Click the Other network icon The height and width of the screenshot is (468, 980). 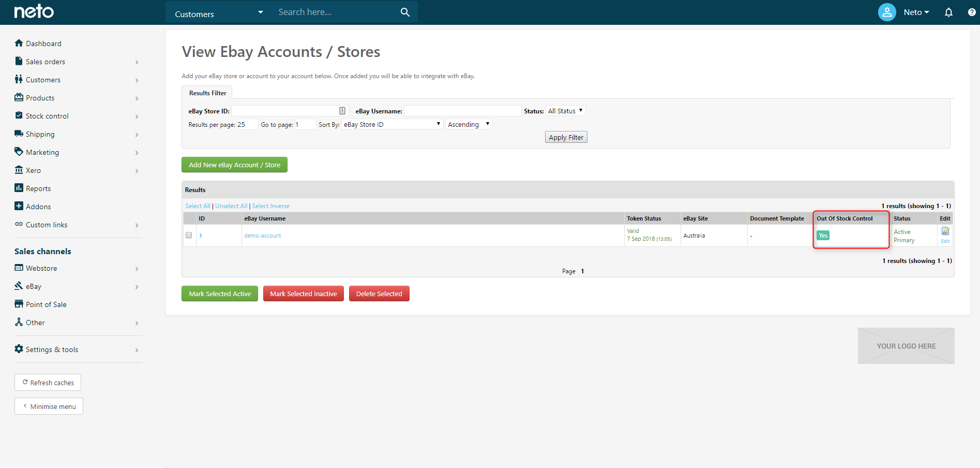(19, 322)
